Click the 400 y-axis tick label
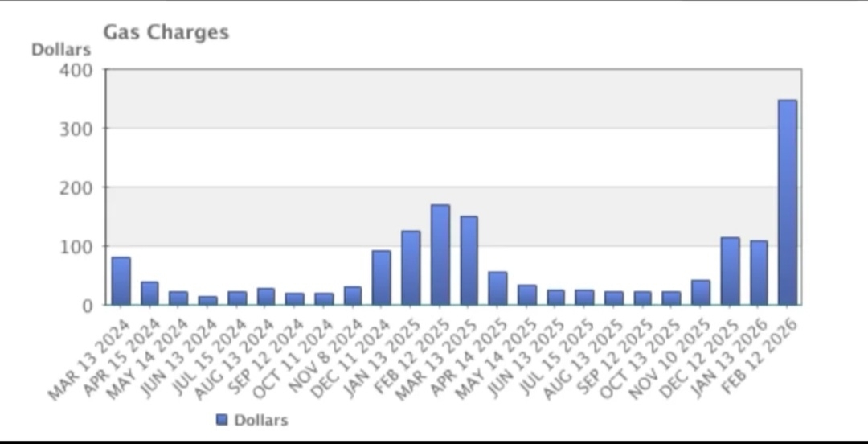Viewport: 868px width, 444px height. 76,70
